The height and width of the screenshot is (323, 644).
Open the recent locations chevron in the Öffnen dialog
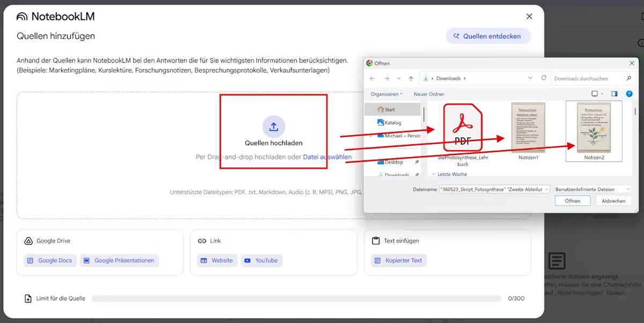(x=398, y=78)
